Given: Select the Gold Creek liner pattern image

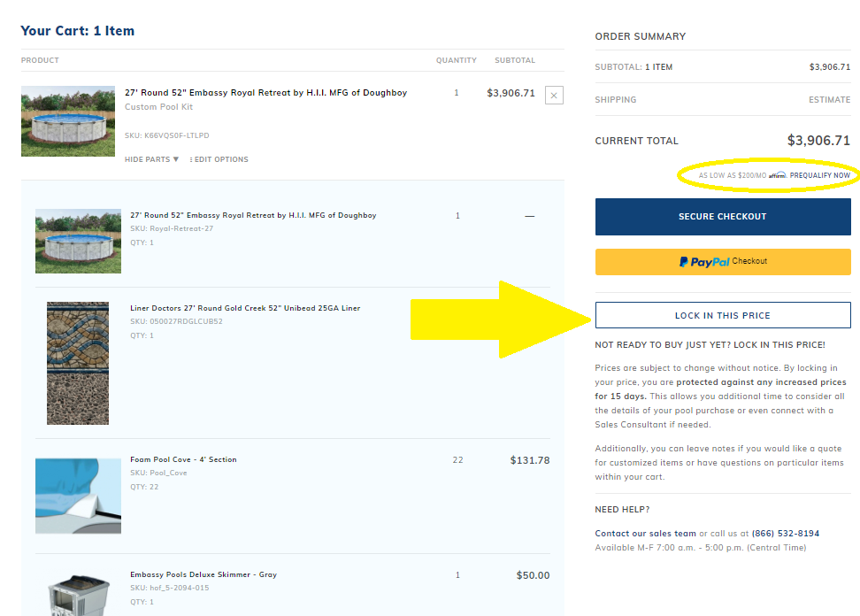Looking at the screenshot, I should (x=78, y=363).
